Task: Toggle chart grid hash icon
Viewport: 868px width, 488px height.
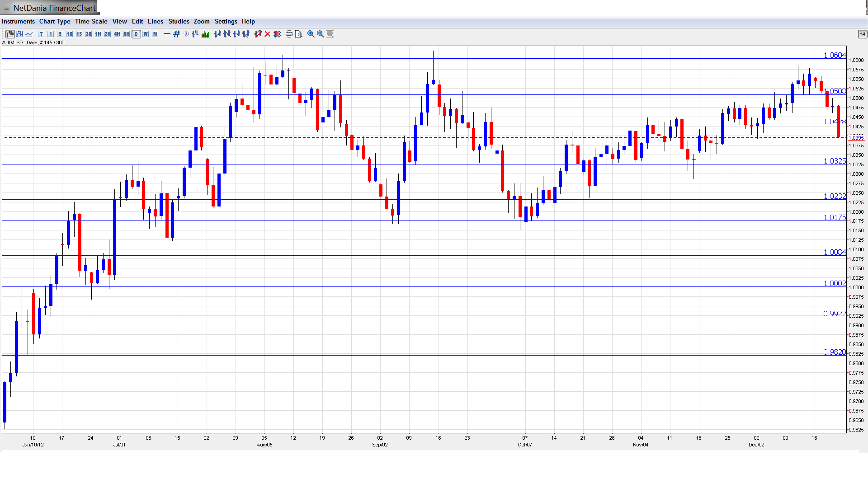Action: (177, 34)
